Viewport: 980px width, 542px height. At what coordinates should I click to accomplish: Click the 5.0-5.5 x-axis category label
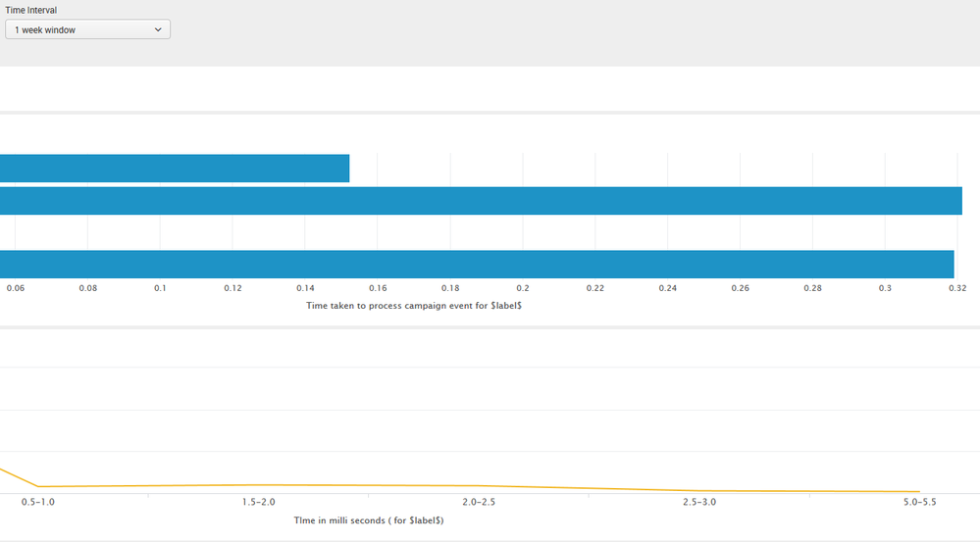(x=919, y=502)
